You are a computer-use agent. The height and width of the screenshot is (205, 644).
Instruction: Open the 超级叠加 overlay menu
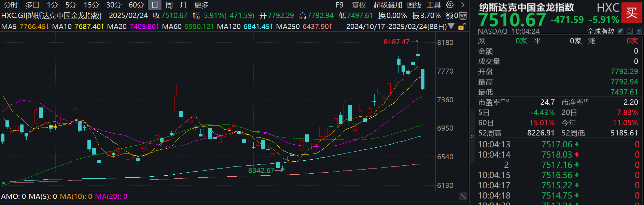tap(388, 5)
